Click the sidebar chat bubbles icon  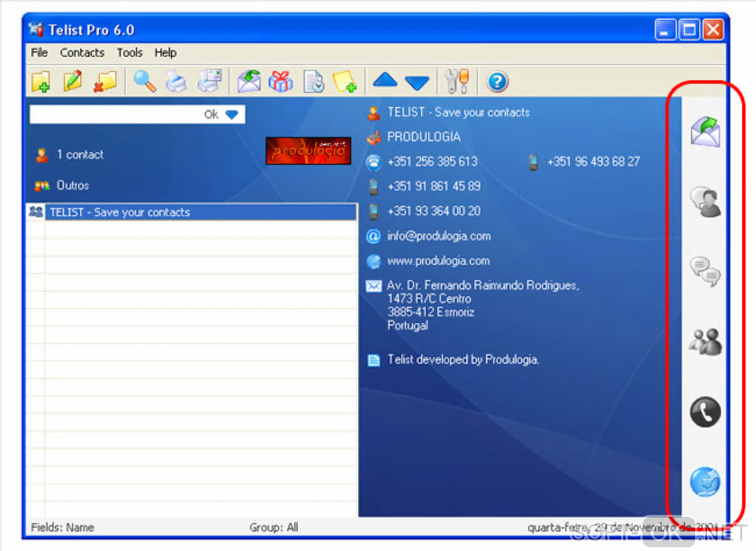pos(705,272)
